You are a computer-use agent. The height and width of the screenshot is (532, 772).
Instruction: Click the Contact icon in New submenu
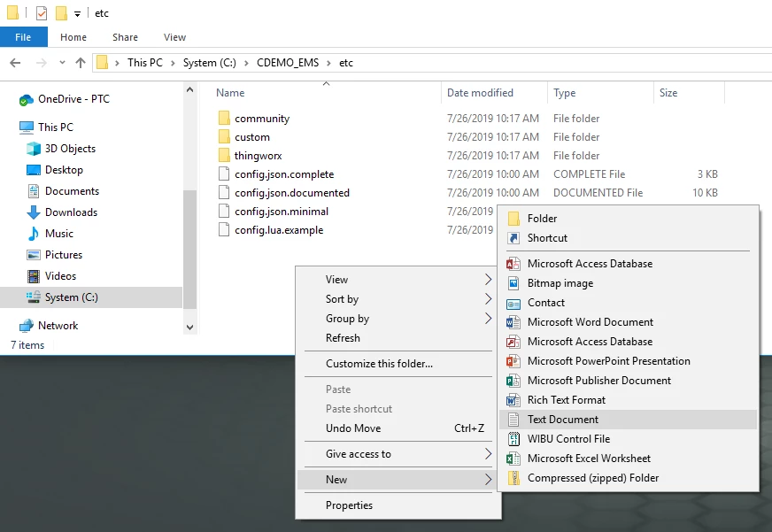pyautogui.click(x=513, y=303)
